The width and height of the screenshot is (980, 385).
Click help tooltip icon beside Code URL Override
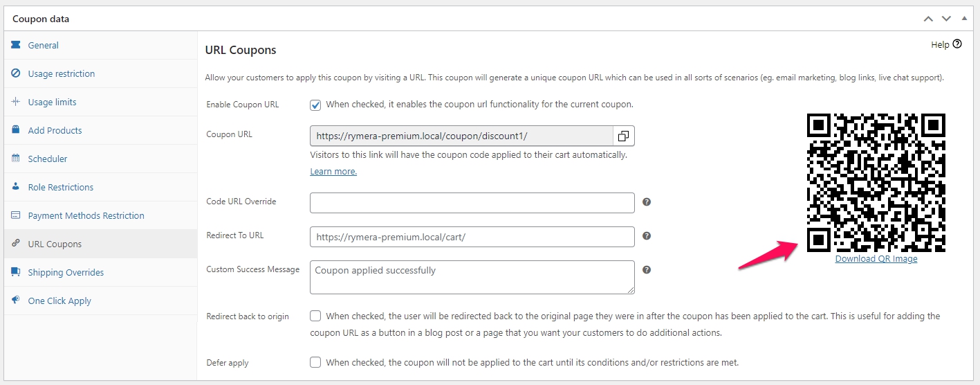tap(647, 202)
